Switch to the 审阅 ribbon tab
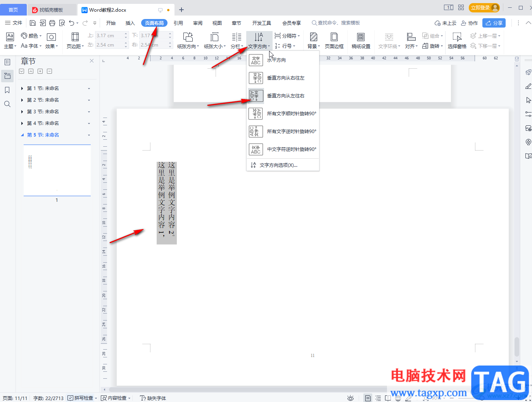The image size is (532, 402). coord(198,23)
